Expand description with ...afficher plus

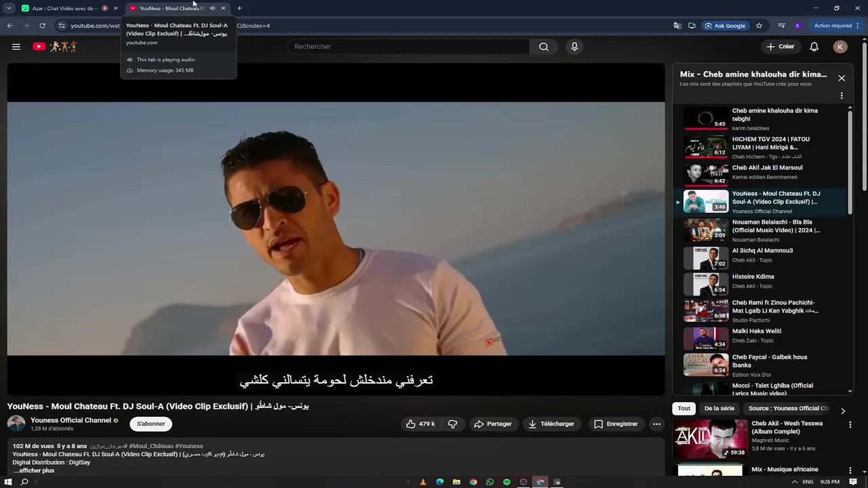pyautogui.click(x=34, y=470)
